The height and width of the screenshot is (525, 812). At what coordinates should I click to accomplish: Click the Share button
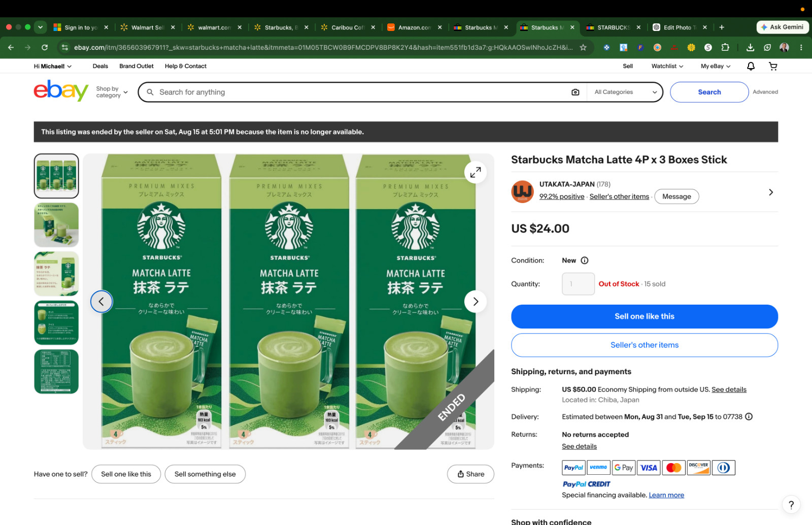coord(470,474)
